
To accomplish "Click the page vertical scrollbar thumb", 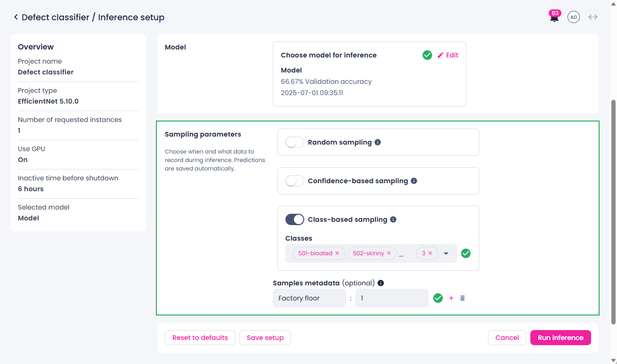I will coord(613,212).
